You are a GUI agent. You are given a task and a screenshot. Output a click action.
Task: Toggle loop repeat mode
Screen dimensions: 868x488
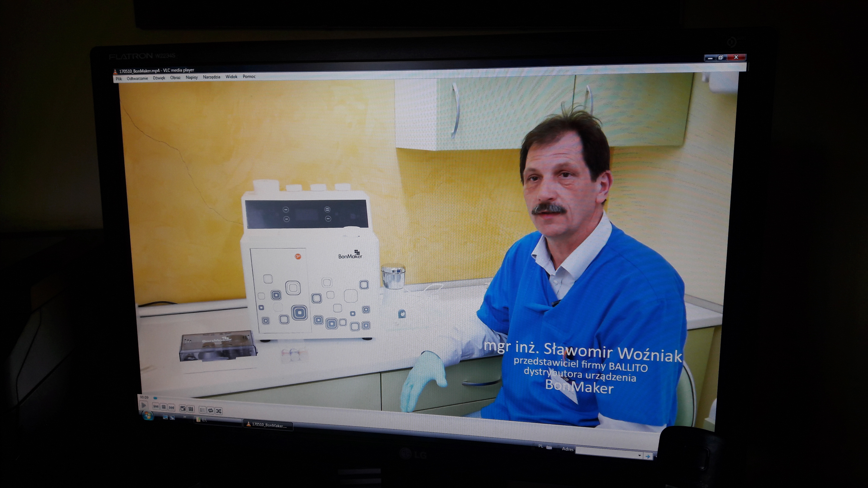click(211, 410)
